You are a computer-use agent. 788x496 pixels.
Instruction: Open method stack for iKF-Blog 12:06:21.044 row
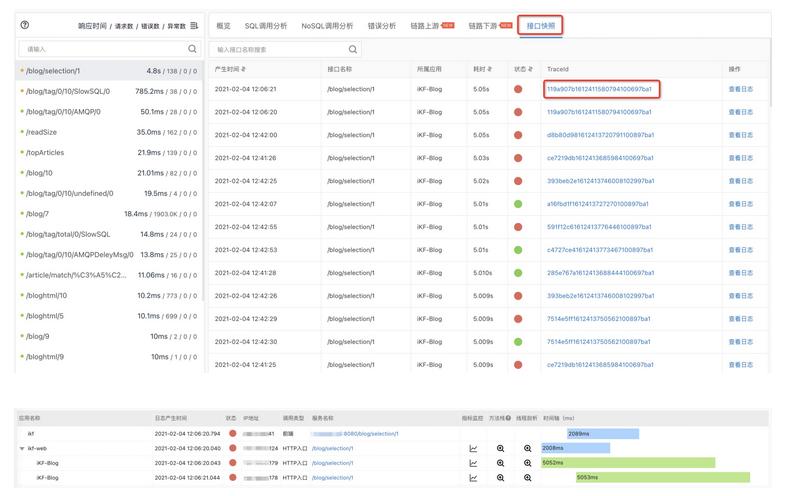coord(500,478)
